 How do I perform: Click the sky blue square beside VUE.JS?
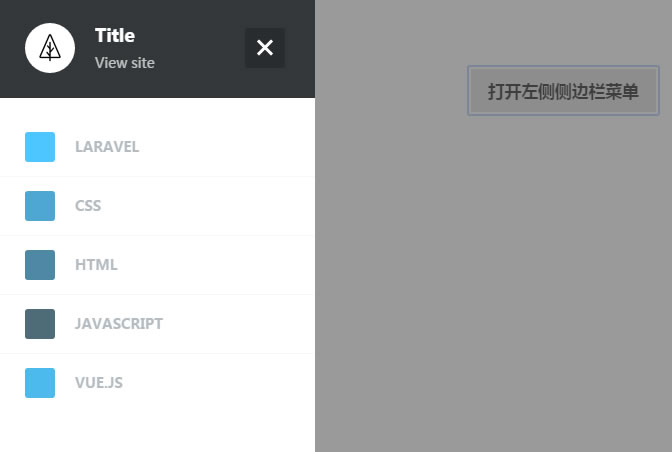[40, 383]
